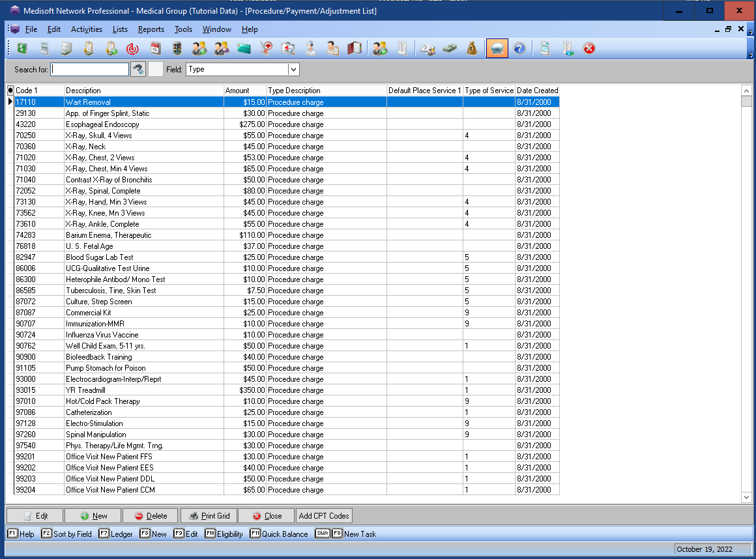This screenshot has height=559, width=756.
Task: Create a procedure code with the New button
Action: pyautogui.click(x=92, y=515)
